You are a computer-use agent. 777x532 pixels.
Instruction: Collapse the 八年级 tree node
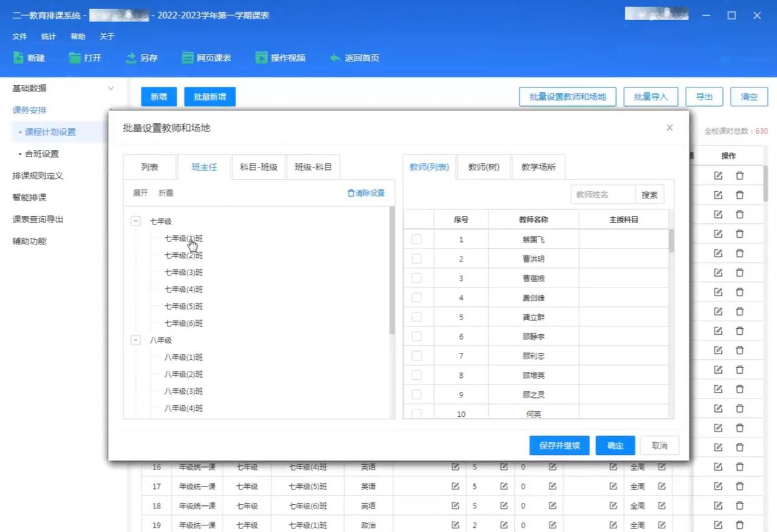pos(135,340)
